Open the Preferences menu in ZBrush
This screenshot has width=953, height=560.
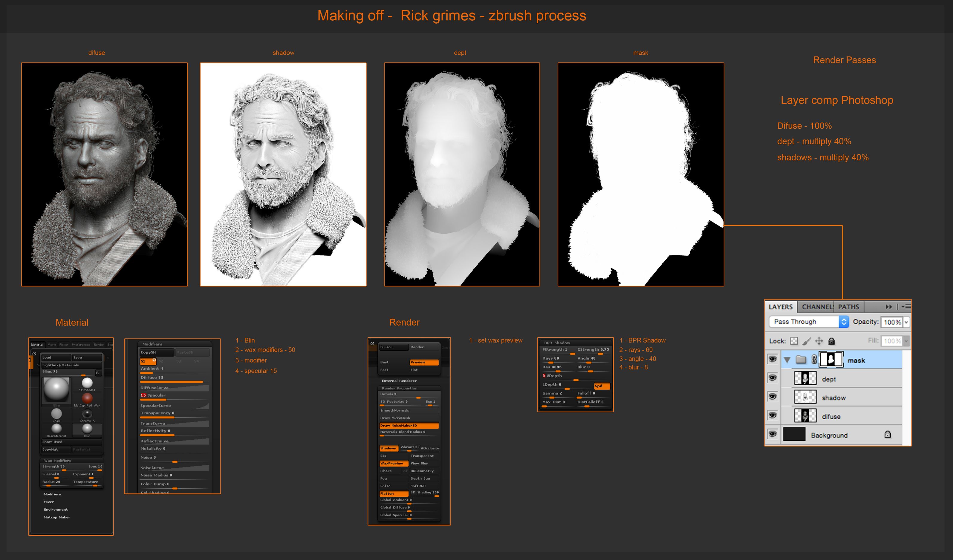81,345
